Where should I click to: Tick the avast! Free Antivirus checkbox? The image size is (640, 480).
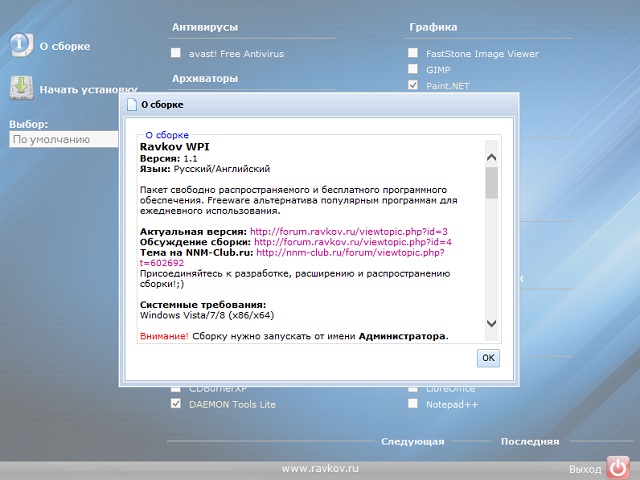176,53
